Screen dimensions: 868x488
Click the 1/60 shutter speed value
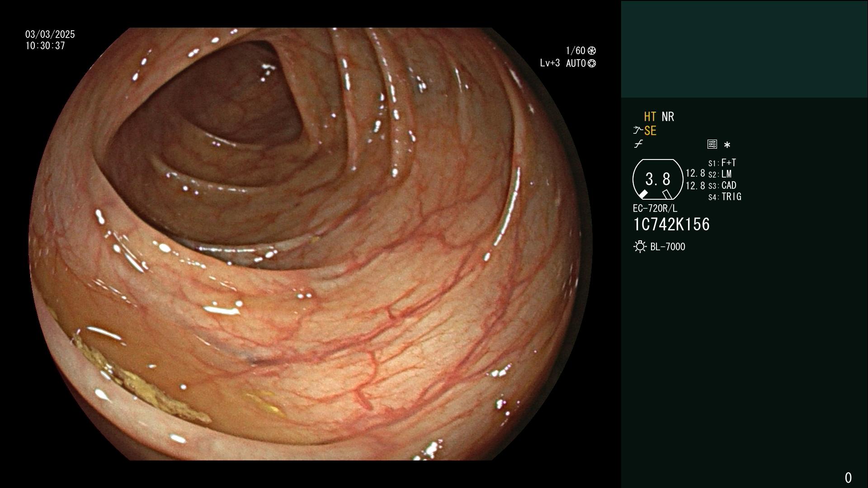(x=576, y=51)
